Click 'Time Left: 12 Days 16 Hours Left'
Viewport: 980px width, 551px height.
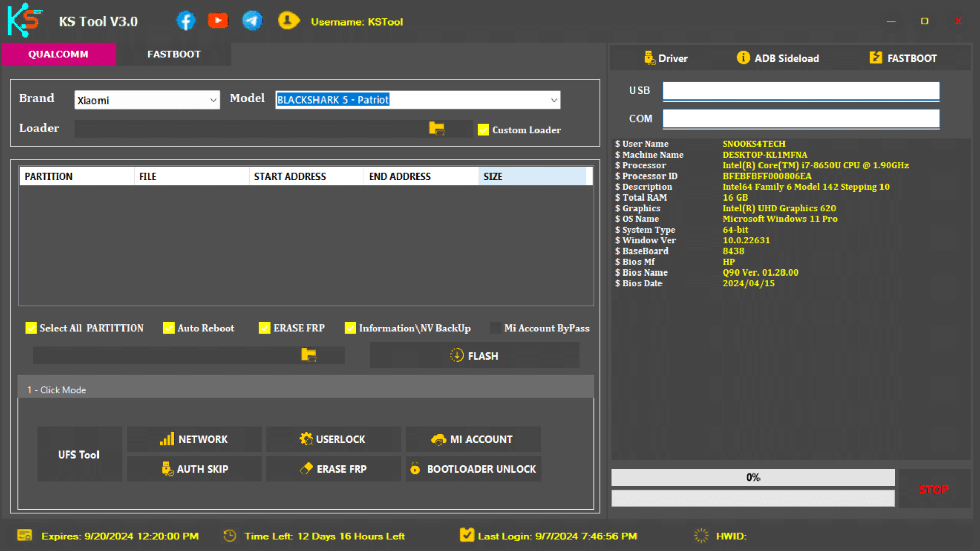pyautogui.click(x=325, y=536)
